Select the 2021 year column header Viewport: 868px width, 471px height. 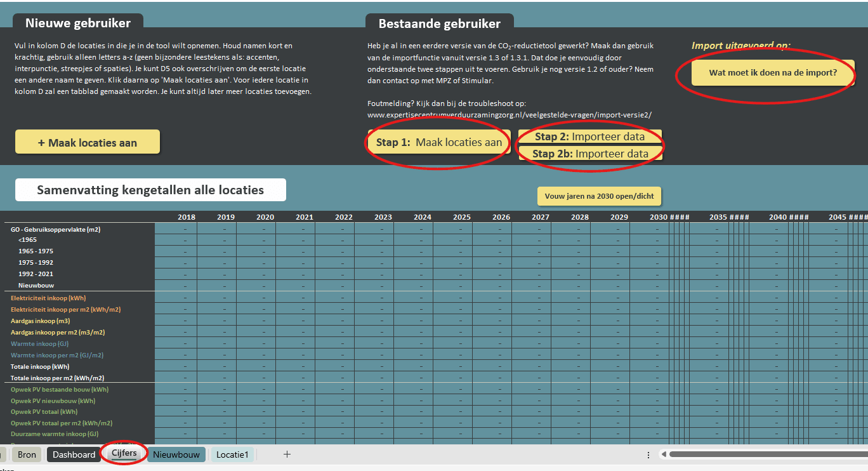pos(305,217)
